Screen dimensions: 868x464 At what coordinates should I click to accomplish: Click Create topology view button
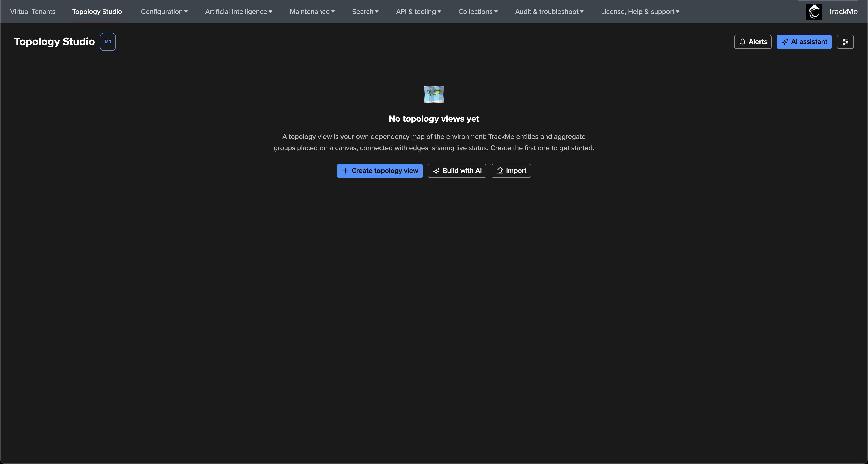[380, 171]
